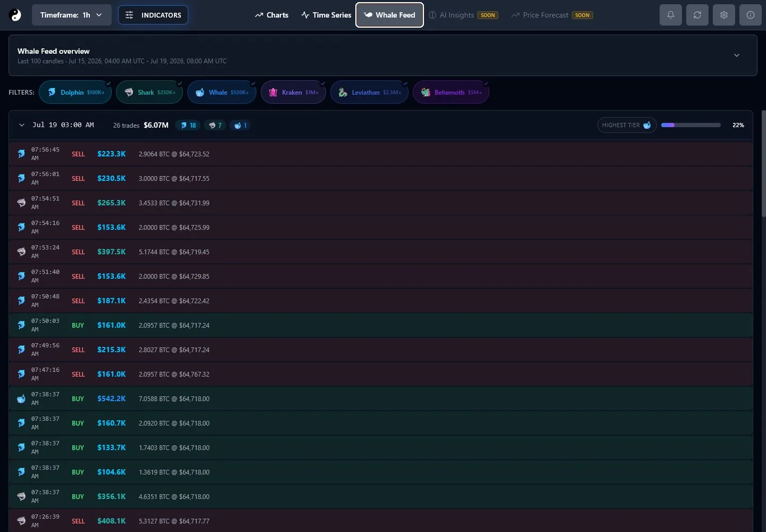Click the dolphin count badge showing 18

pyautogui.click(x=188, y=126)
